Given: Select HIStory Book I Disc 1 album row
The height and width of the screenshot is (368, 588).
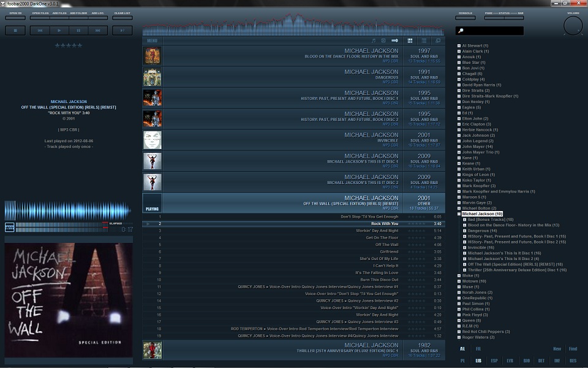Looking at the screenshot, I should click(293, 98).
